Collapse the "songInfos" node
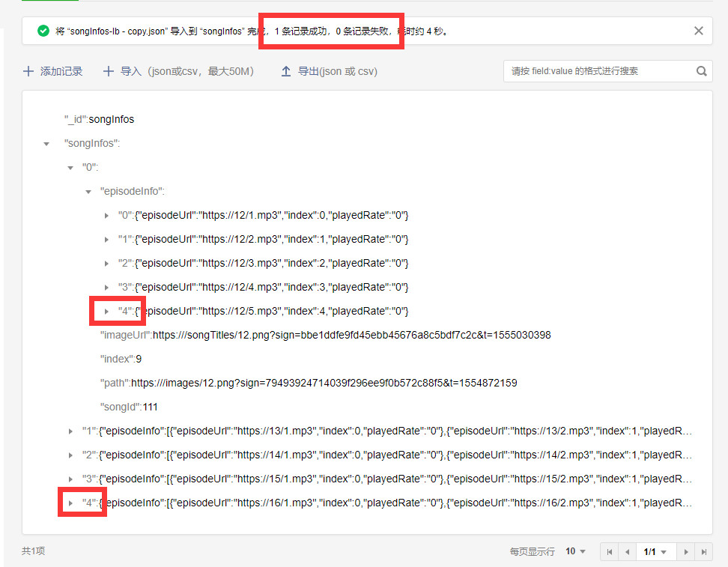Image resolution: width=728 pixels, height=567 pixels. tap(46, 144)
